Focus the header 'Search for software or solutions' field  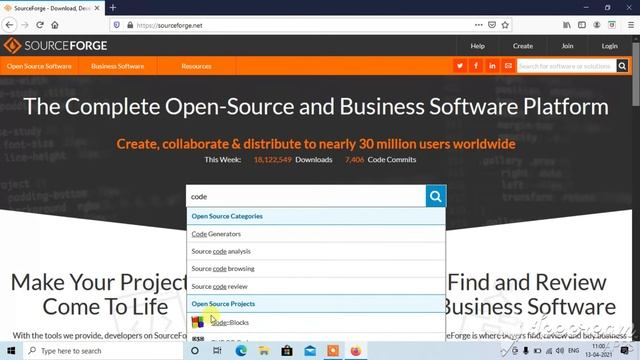pyautogui.click(x=567, y=66)
